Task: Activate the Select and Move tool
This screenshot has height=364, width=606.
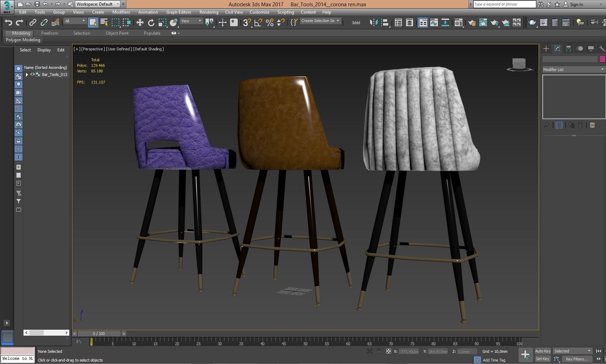Action: click(140, 22)
